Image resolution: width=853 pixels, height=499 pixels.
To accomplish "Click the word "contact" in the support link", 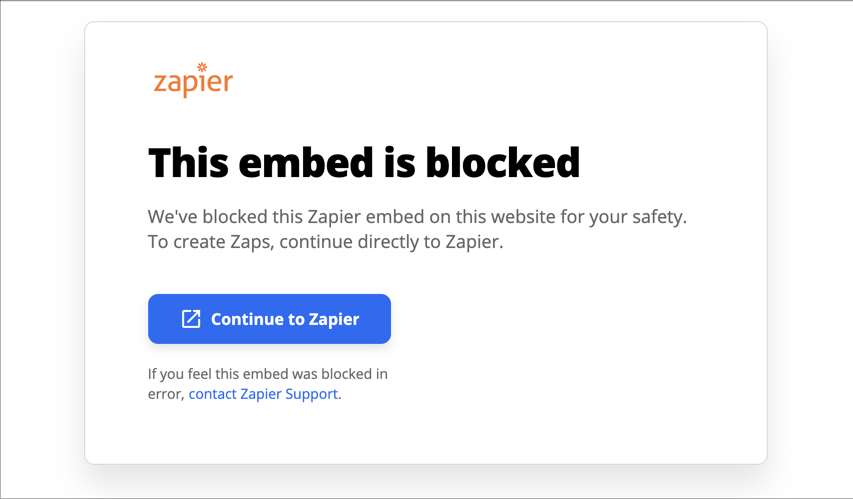I will pyautogui.click(x=212, y=394).
